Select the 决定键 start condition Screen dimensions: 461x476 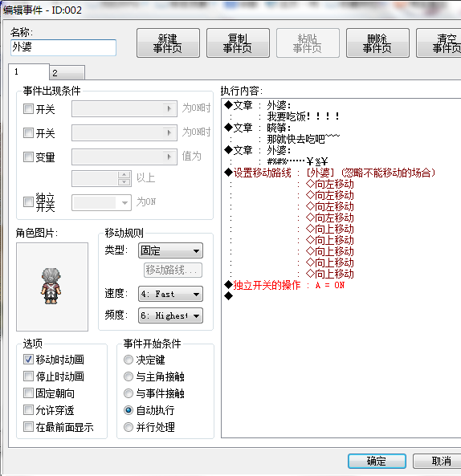click(x=129, y=360)
